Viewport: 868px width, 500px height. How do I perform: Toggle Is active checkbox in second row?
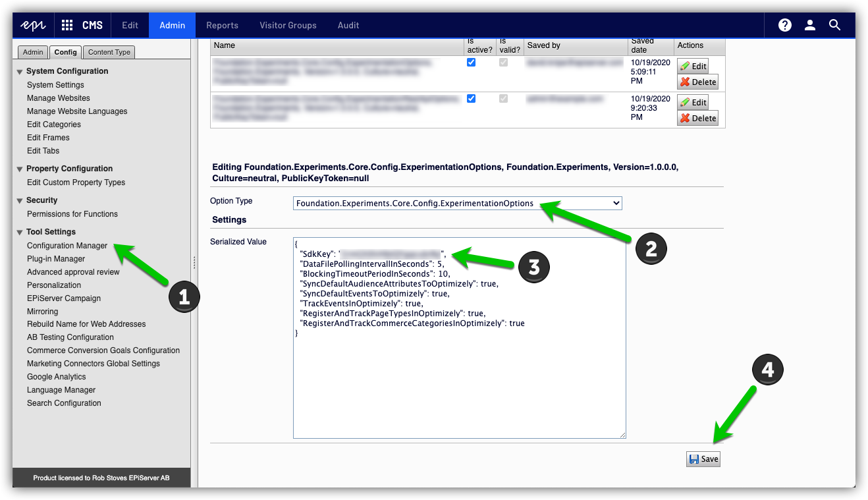coord(471,99)
